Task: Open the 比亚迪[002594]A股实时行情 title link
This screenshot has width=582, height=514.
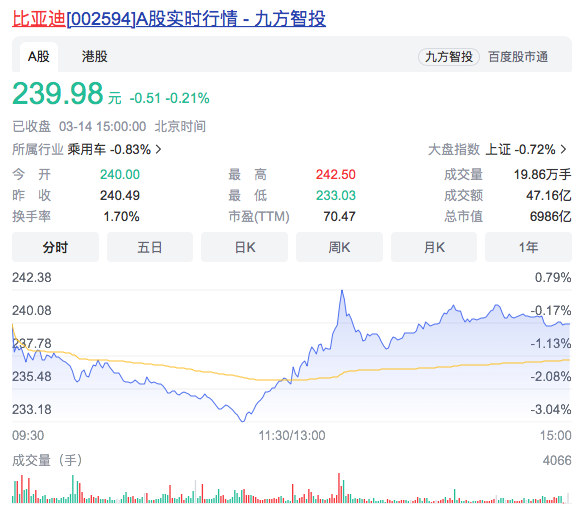Action: [x=169, y=19]
